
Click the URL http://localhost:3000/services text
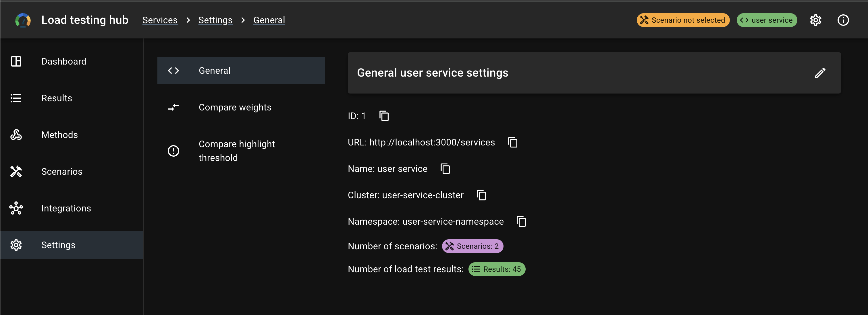click(421, 142)
